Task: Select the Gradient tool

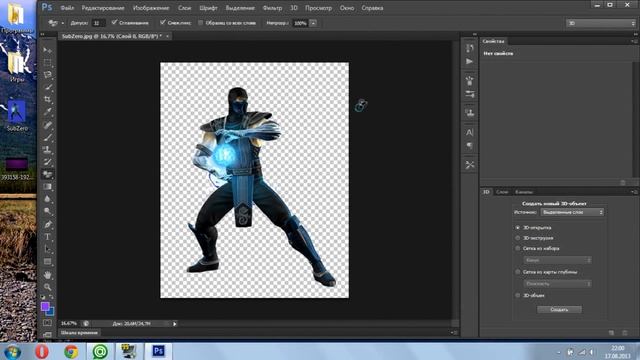Action: [48, 187]
